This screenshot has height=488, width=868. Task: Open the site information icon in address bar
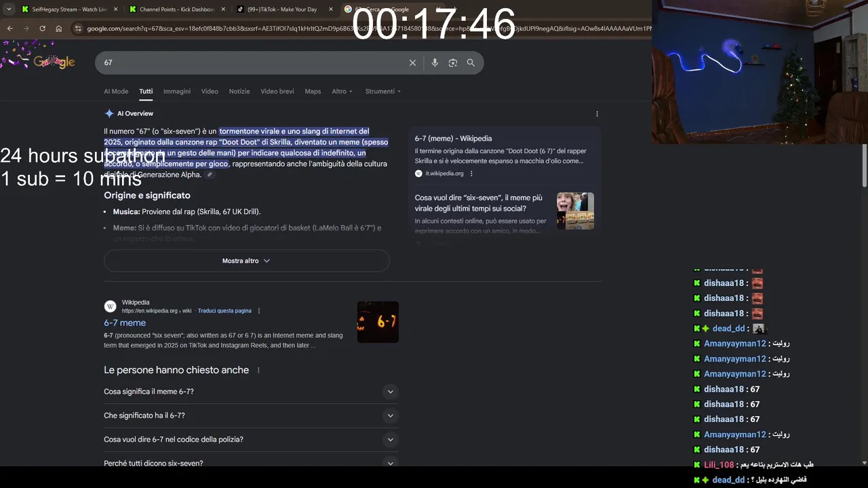point(79,28)
